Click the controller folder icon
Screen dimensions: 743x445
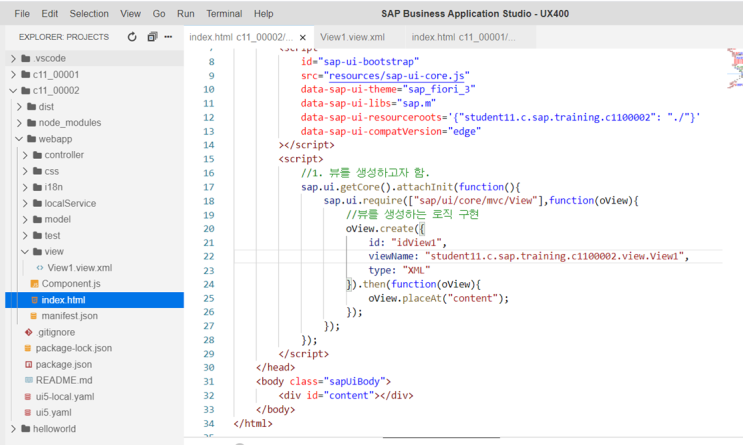tap(37, 155)
